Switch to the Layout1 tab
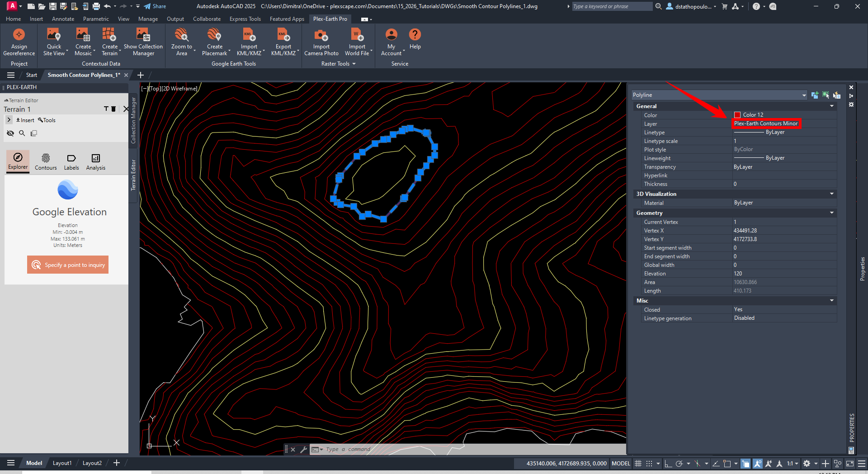This screenshot has height=474, width=868. [x=62, y=463]
